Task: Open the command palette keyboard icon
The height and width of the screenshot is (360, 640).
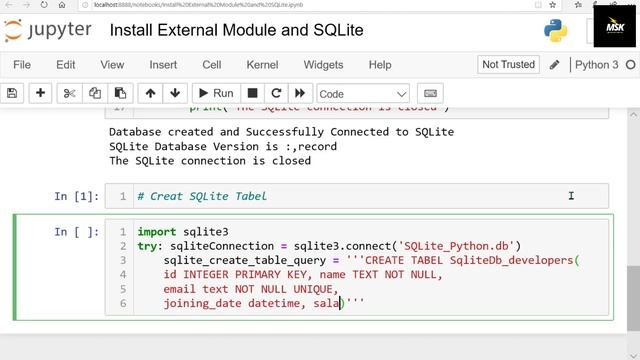Action: click(x=430, y=93)
